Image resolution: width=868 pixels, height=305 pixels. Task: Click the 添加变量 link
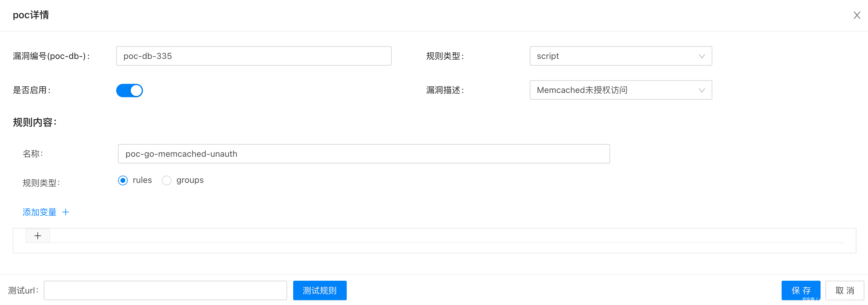coord(40,212)
